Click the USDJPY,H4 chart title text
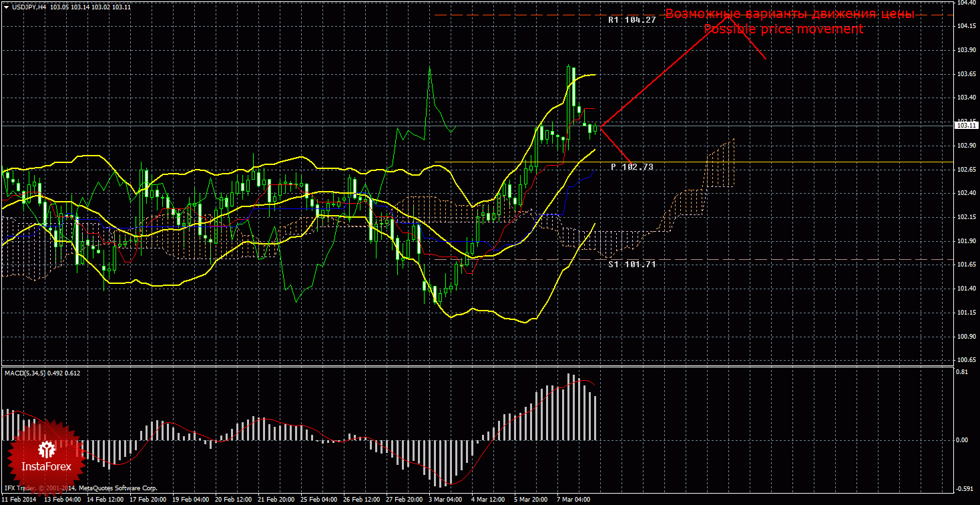 (28, 7)
